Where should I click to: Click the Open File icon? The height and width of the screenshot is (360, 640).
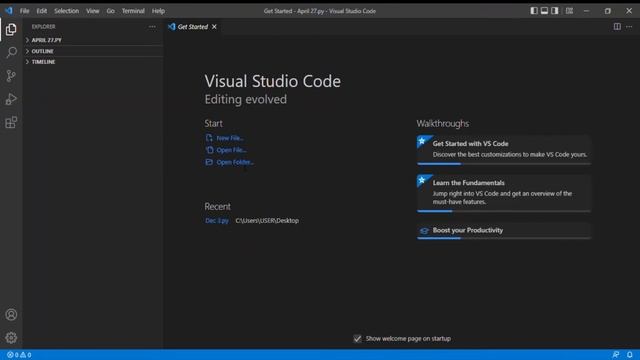[x=209, y=150]
